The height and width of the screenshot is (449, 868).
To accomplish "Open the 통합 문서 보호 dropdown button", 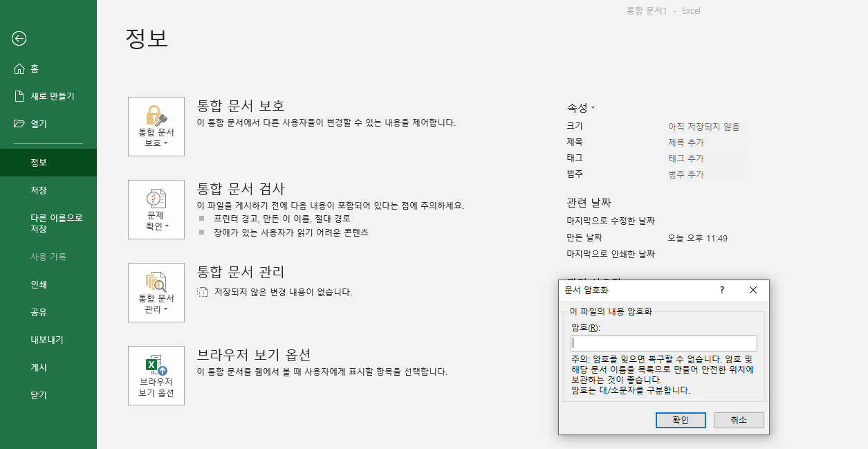I will (156, 127).
